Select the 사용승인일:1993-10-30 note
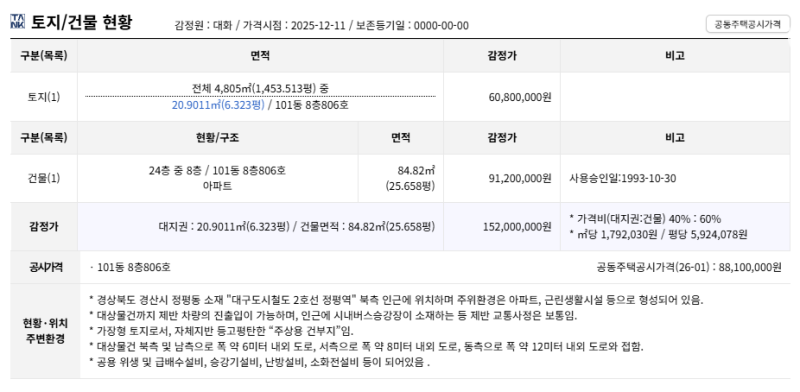 [623, 178]
